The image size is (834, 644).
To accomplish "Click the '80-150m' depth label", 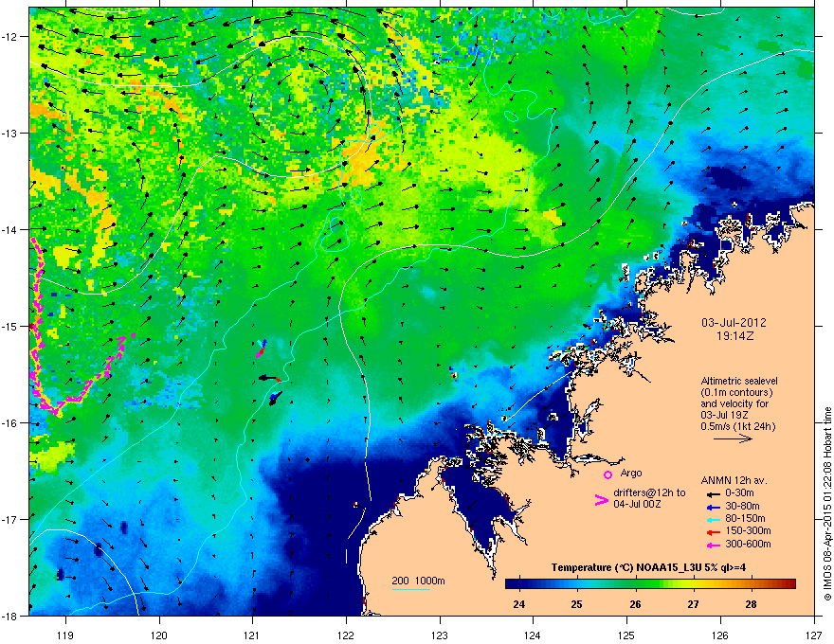I will coord(745,519).
